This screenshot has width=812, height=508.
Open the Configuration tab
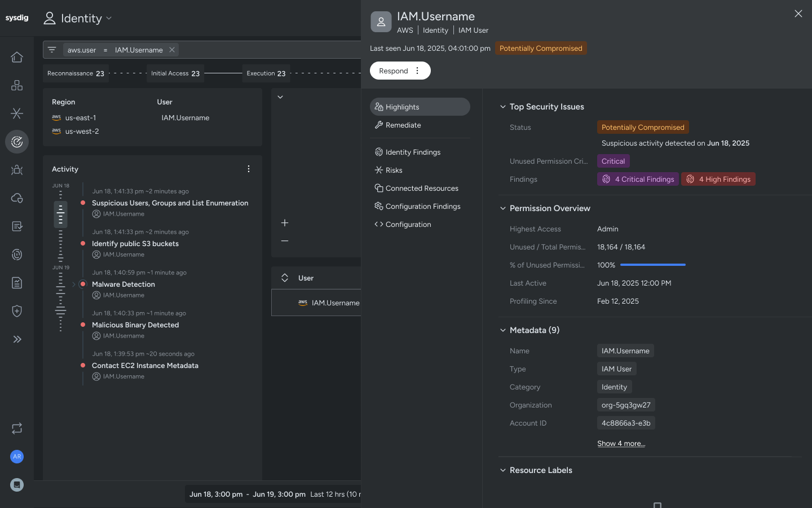coord(420,224)
